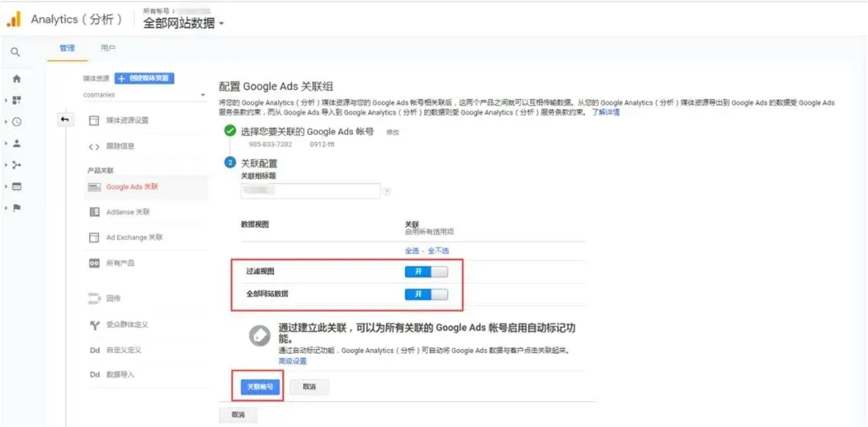
Task: Open Acquisition reports branching-arrows icon
Action: coord(17,165)
